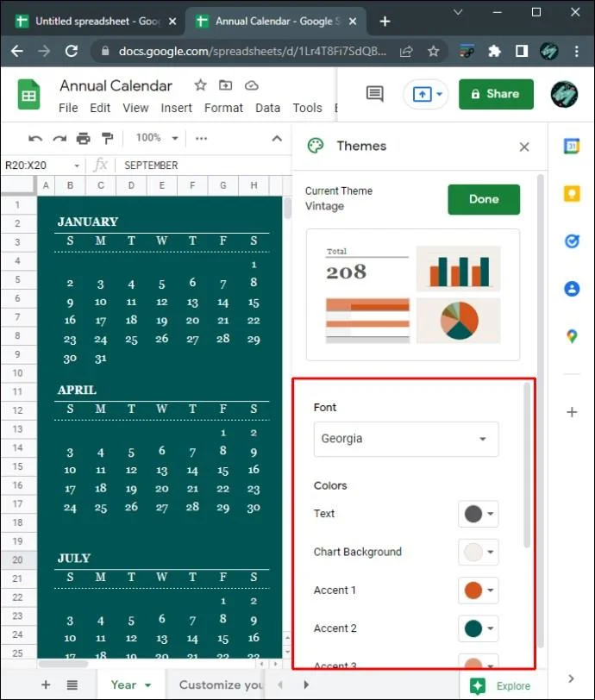Image resolution: width=595 pixels, height=700 pixels.
Task: Print the spreadsheet via printer icon
Action: tap(83, 139)
